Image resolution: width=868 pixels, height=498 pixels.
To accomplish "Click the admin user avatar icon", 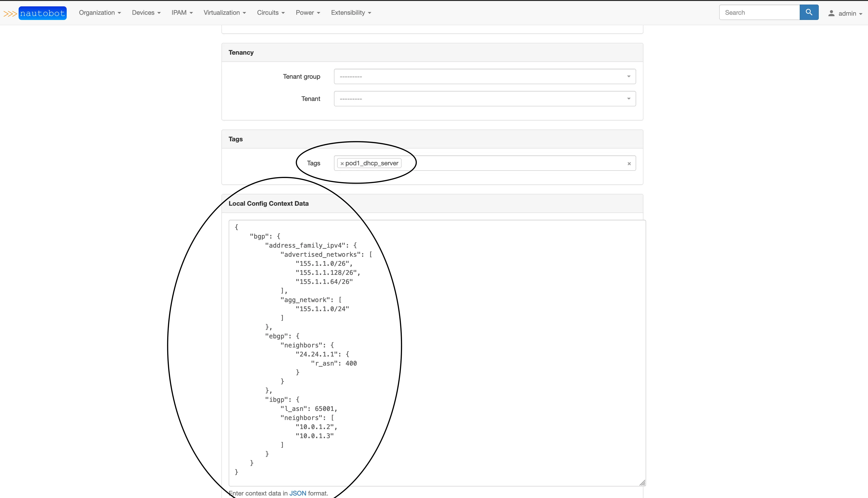I will coord(831,13).
